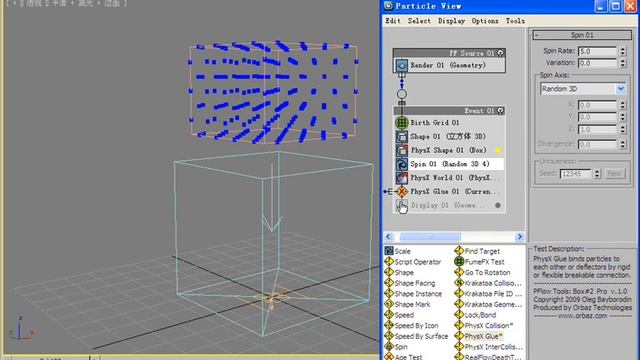The height and width of the screenshot is (360, 640).
Task: Select the Shape Instance operator in depot
Action: click(413, 293)
